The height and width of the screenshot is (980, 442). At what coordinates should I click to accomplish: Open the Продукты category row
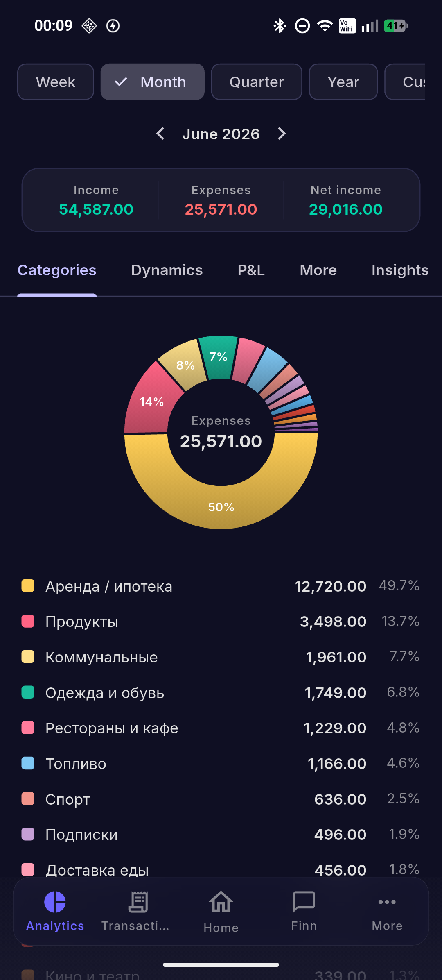[x=221, y=622]
